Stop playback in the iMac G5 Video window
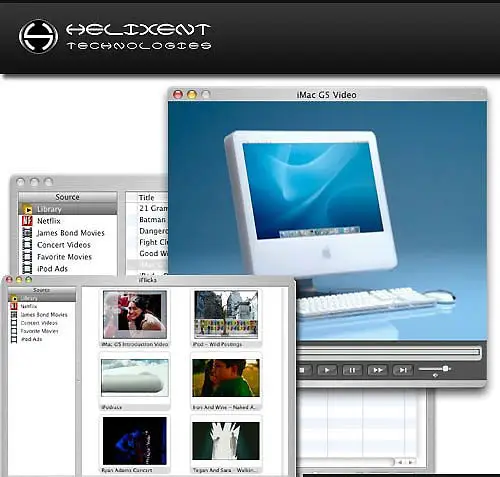This screenshot has width=500, height=477. (302, 370)
